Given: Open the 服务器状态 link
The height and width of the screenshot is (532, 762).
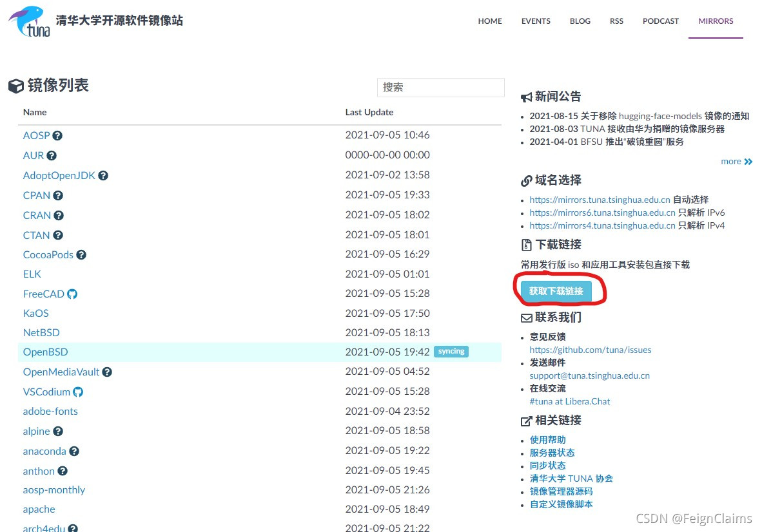Looking at the screenshot, I should (x=552, y=453).
